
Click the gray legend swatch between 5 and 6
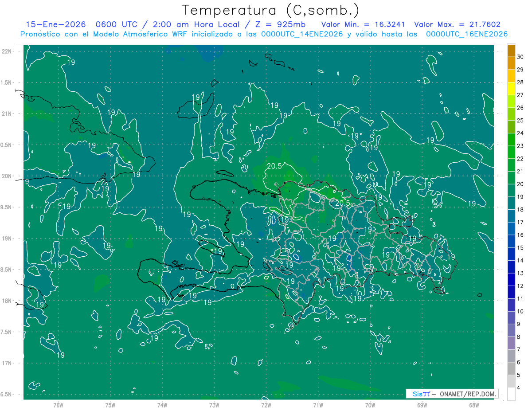[x=511, y=368]
